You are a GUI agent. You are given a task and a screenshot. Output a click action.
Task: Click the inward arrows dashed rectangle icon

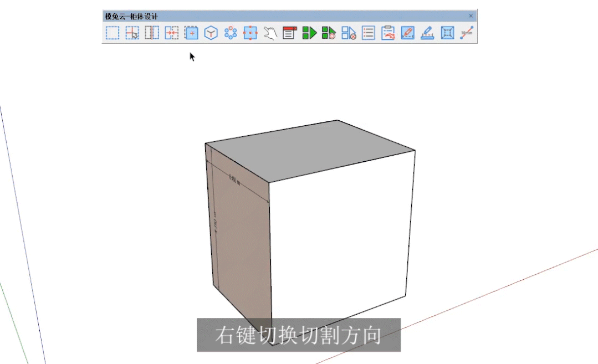pos(172,33)
